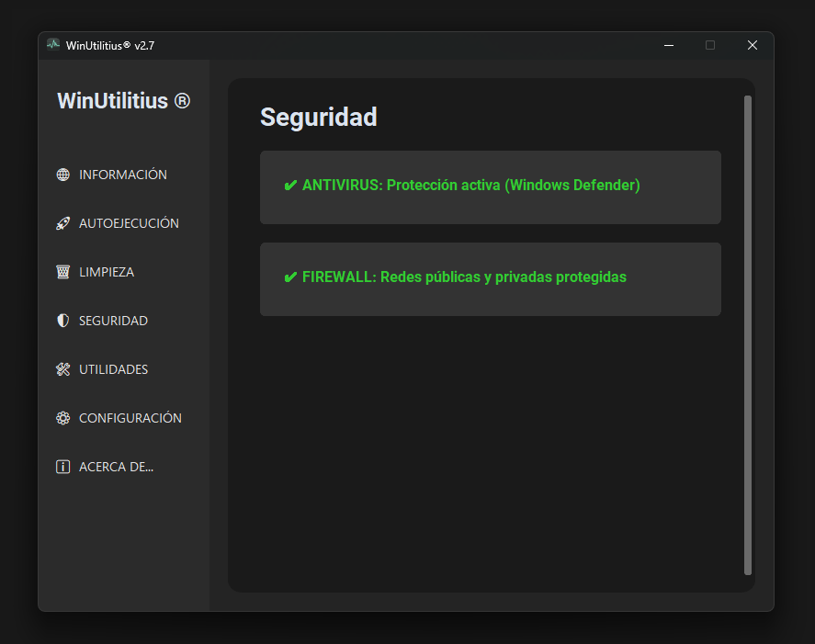
Task: Open the INFORMACIÓN section
Action: [x=123, y=175]
